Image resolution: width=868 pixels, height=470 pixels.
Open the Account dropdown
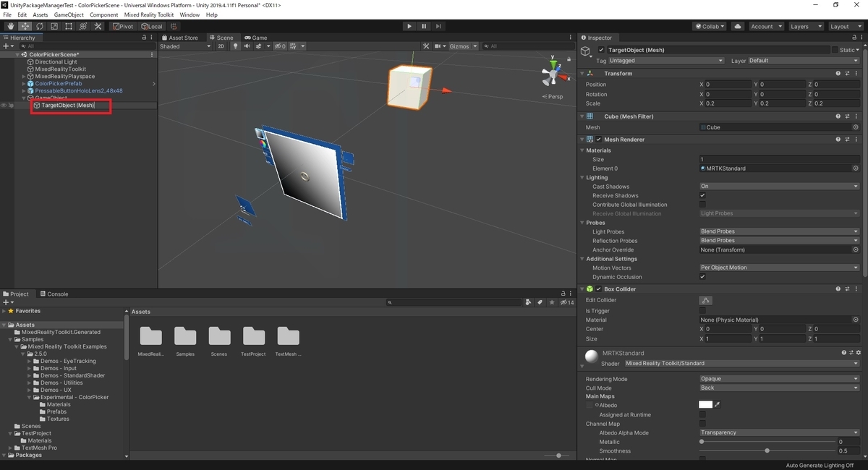tap(766, 27)
